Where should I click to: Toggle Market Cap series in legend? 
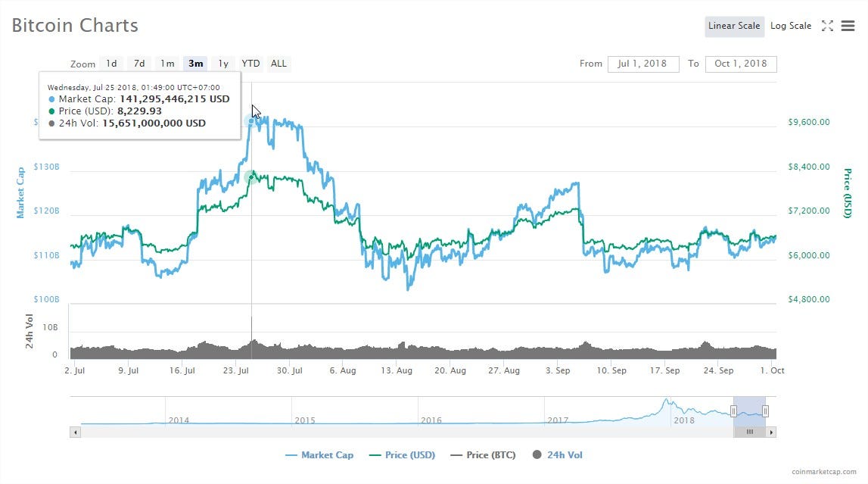pos(319,455)
